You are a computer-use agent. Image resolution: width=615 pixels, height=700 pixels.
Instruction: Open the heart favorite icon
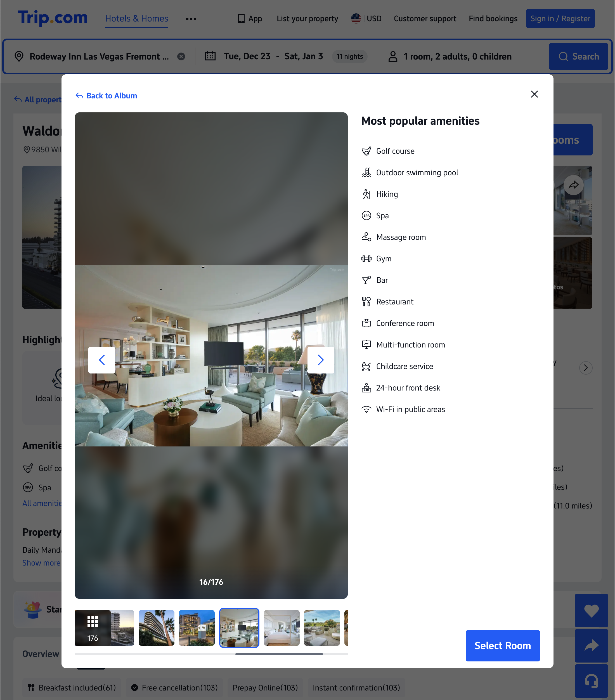pyautogui.click(x=591, y=611)
